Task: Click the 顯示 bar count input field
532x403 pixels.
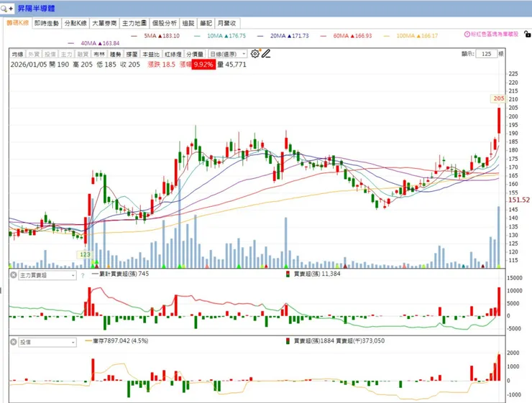Action: tap(486, 54)
